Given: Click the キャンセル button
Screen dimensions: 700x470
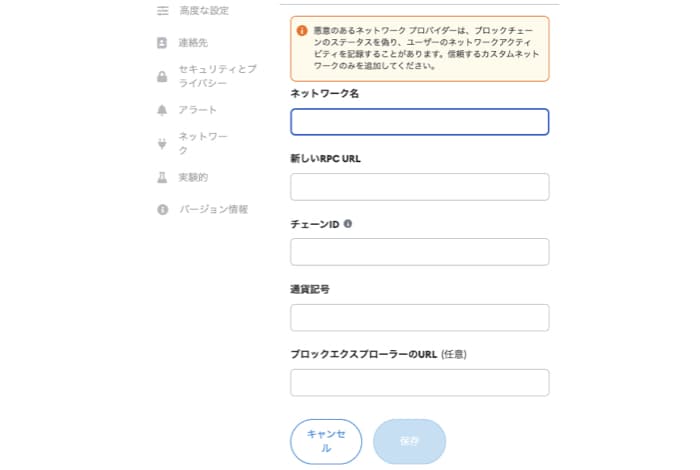Looking at the screenshot, I should (x=326, y=442).
